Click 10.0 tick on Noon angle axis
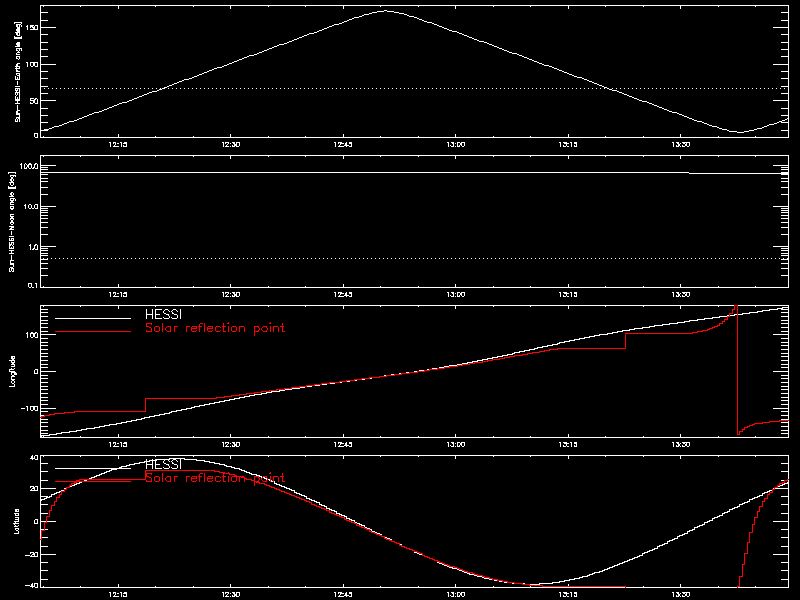The height and width of the screenshot is (600, 800). [x=31, y=207]
